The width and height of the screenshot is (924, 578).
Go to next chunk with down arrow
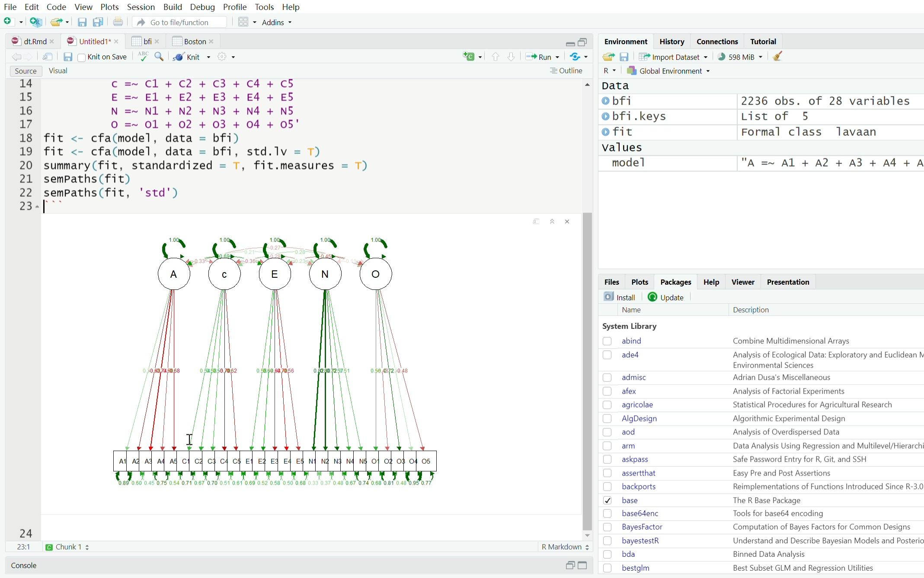(x=511, y=57)
